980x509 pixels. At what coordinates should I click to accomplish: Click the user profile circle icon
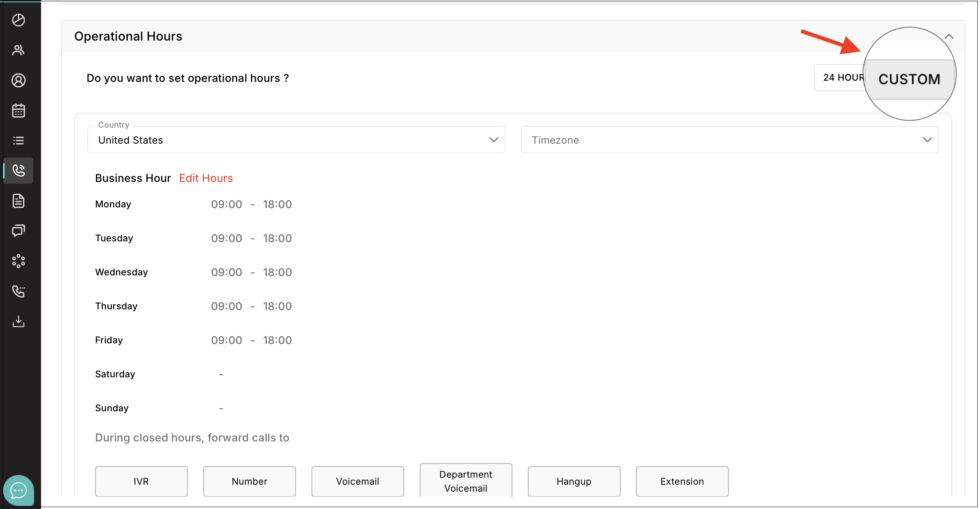pos(18,80)
